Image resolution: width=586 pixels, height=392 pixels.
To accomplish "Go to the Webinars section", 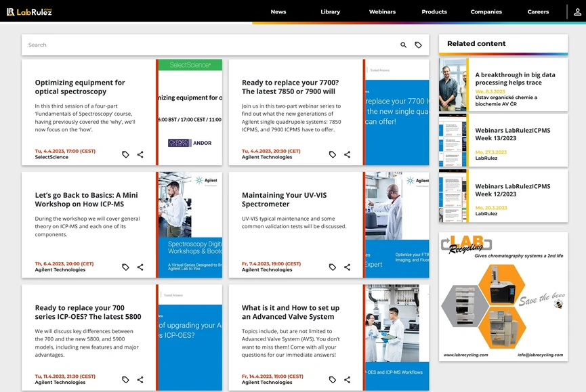I will 382,12.
